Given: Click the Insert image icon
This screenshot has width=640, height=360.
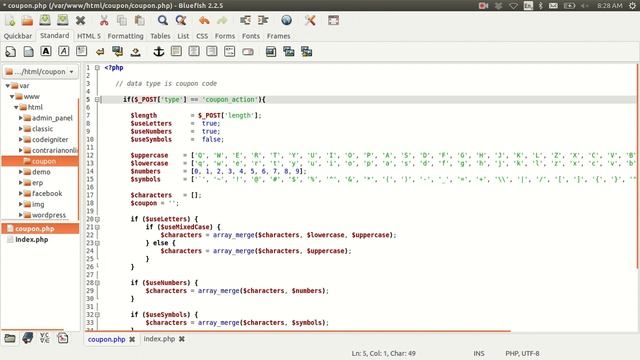Looking at the screenshot, I should [x=271, y=51].
